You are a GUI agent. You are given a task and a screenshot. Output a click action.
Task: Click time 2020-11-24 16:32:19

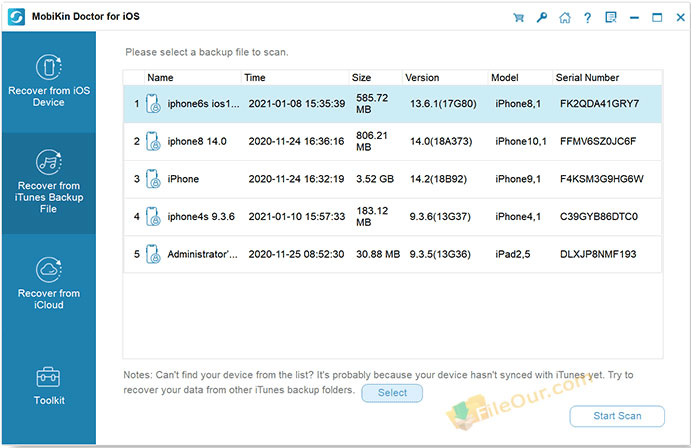tap(296, 179)
